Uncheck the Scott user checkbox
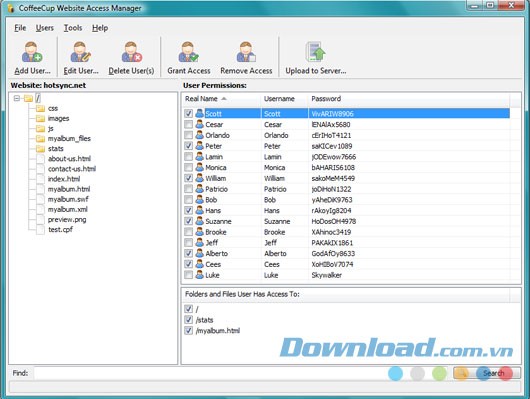This screenshot has height=399, width=530. coord(189,114)
